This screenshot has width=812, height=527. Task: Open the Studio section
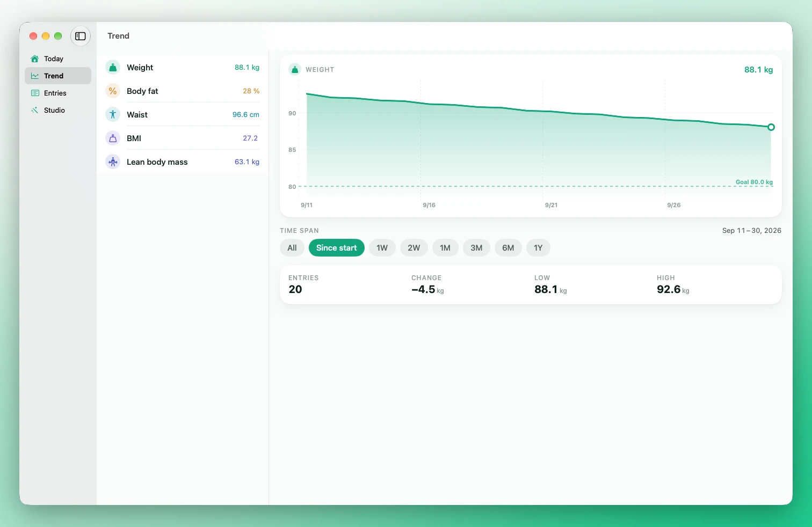(x=58, y=110)
